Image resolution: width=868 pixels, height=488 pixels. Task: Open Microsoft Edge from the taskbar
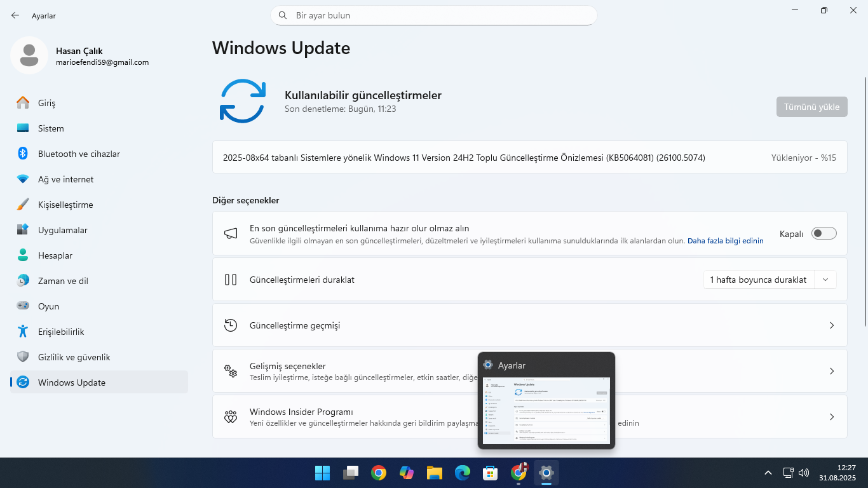click(x=463, y=473)
